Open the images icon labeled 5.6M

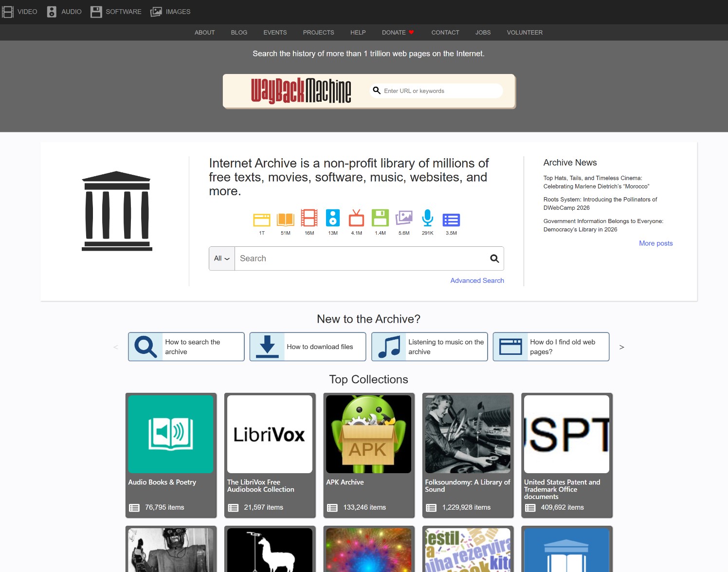(404, 218)
